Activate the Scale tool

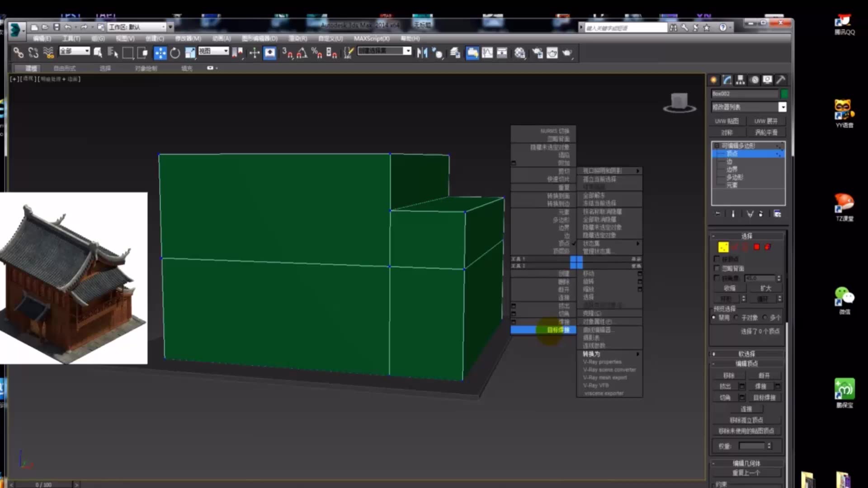pyautogui.click(x=190, y=52)
